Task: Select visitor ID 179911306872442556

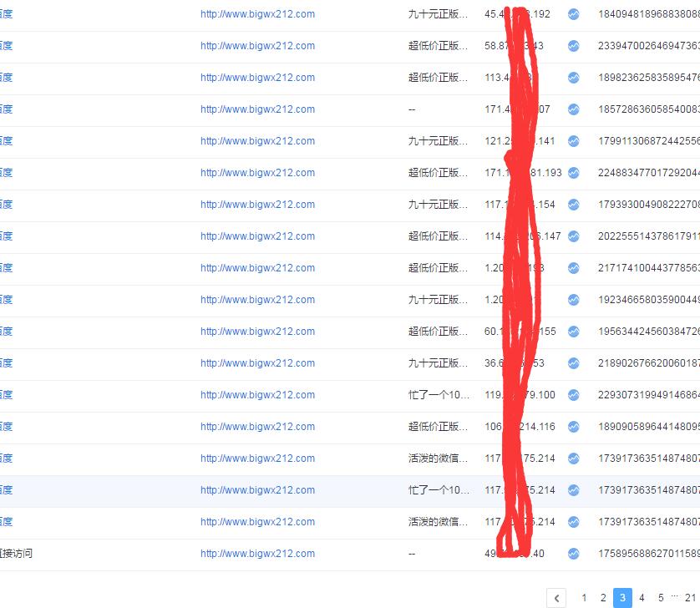Action: pyautogui.click(x=649, y=141)
